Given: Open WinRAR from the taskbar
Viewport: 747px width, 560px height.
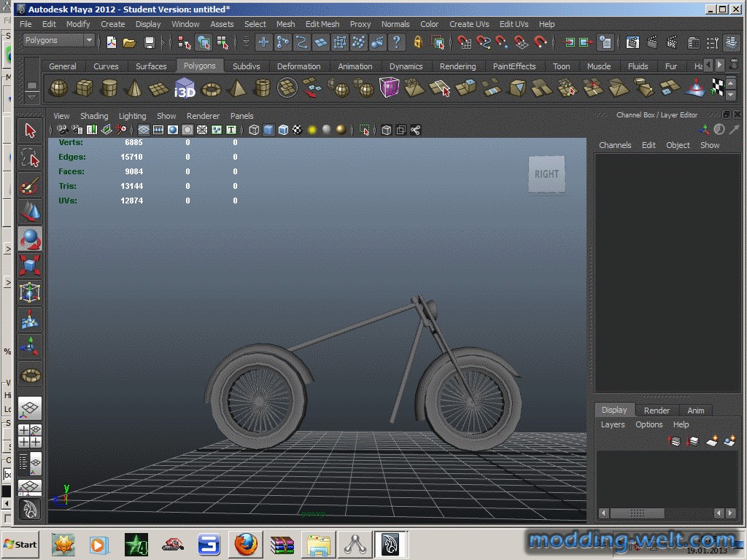Looking at the screenshot, I should point(282,544).
